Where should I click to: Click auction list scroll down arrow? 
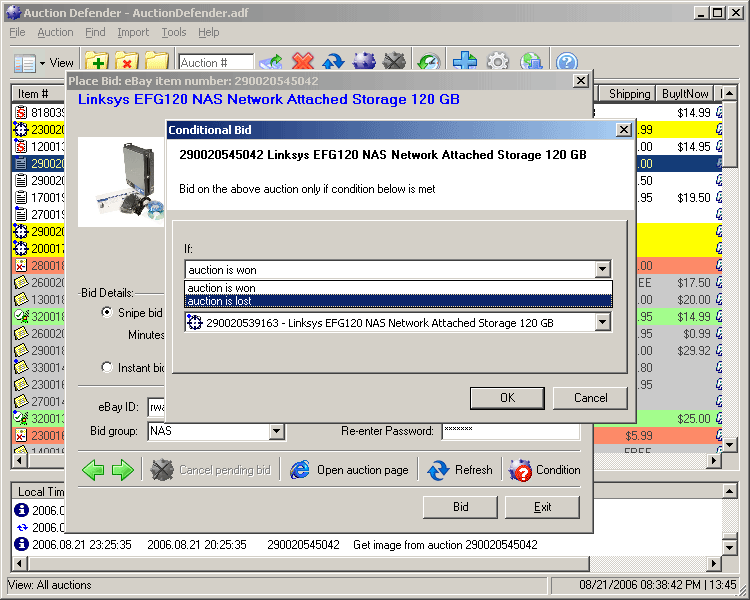coord(729,445)
